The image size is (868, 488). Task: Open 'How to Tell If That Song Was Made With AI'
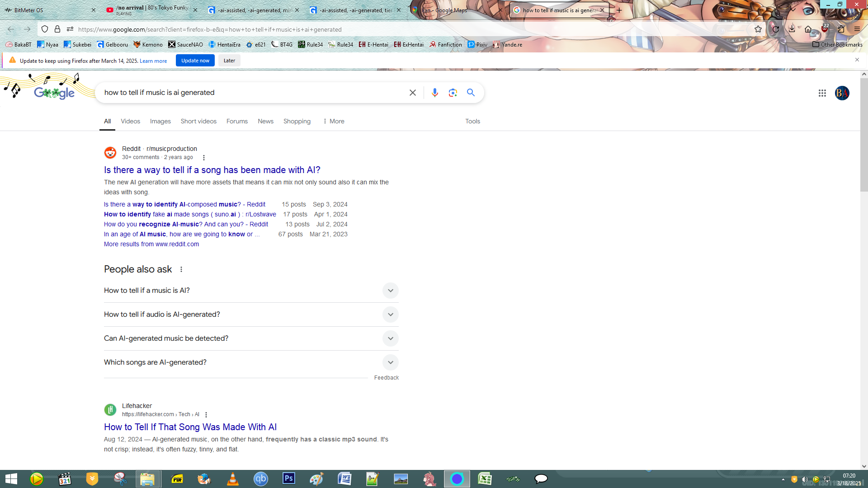tap(190, 427)
